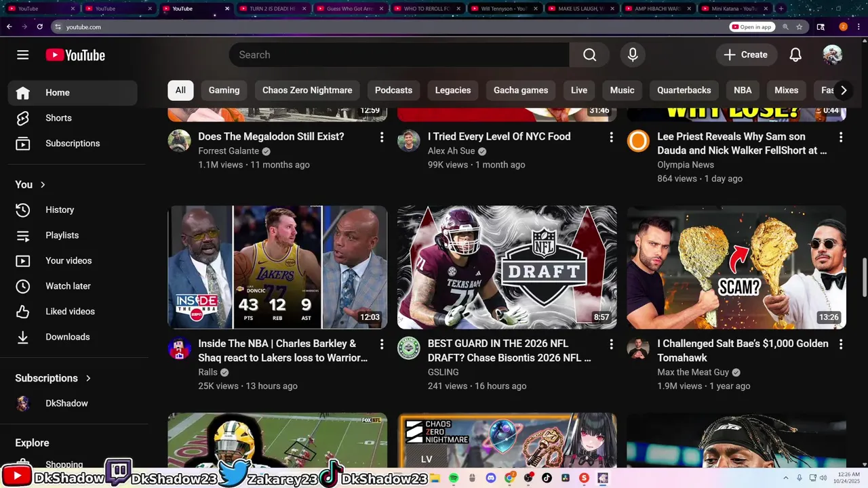Select the Legacies filter chip
This screenshot has width=868, height=488.
tap(453, 90)
